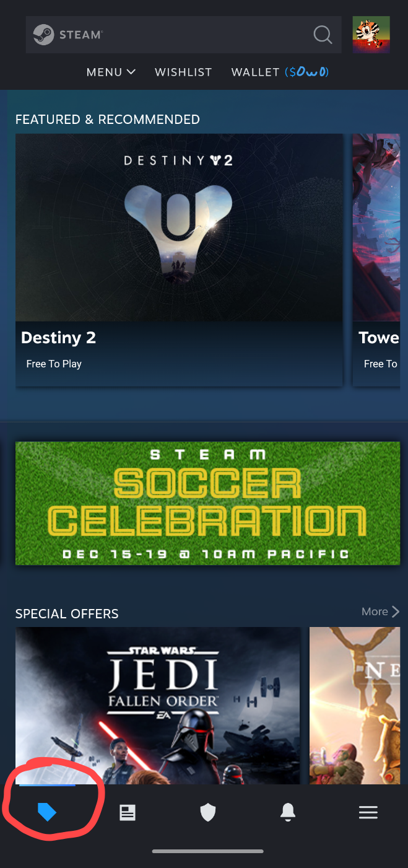
Task: Open the hamburger menu tab
Action: pyautogui.click(x=368, y=813)
